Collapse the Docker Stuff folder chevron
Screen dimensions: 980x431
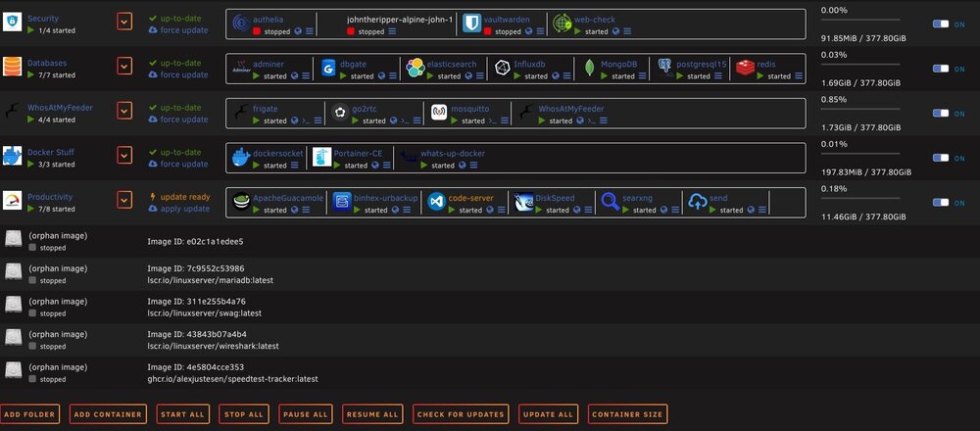(124, 156)
